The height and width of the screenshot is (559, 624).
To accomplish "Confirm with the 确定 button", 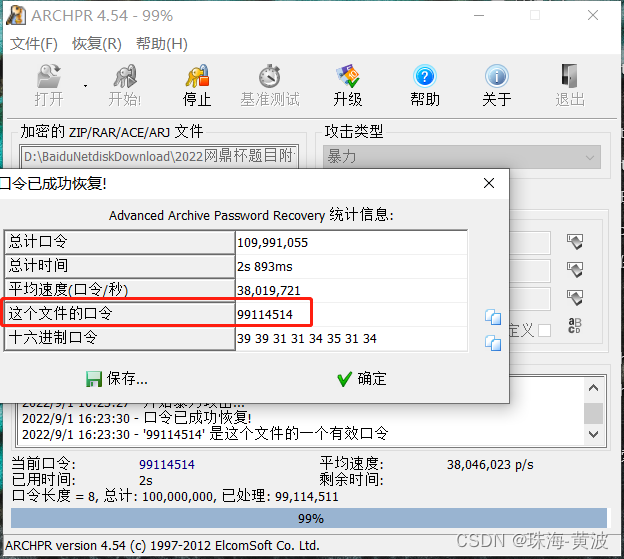I will click(x=361, y=378).
